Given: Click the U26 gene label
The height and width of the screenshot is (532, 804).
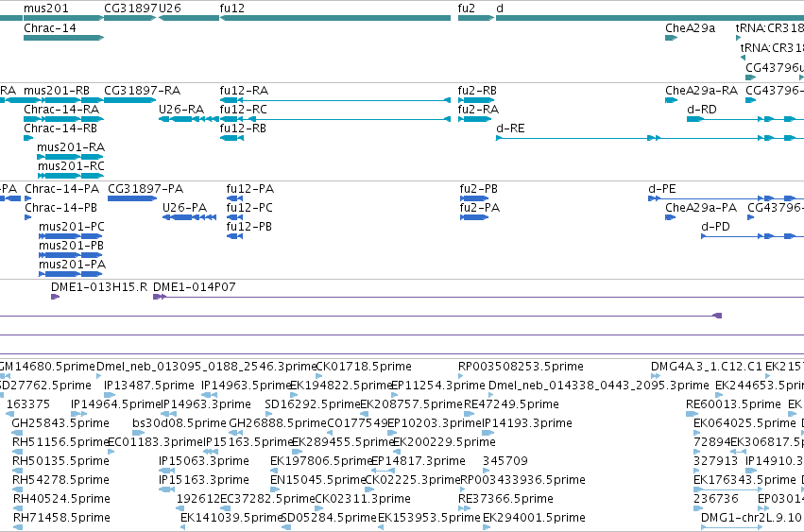Looking at the screenshot, I should tap(170, 9).
